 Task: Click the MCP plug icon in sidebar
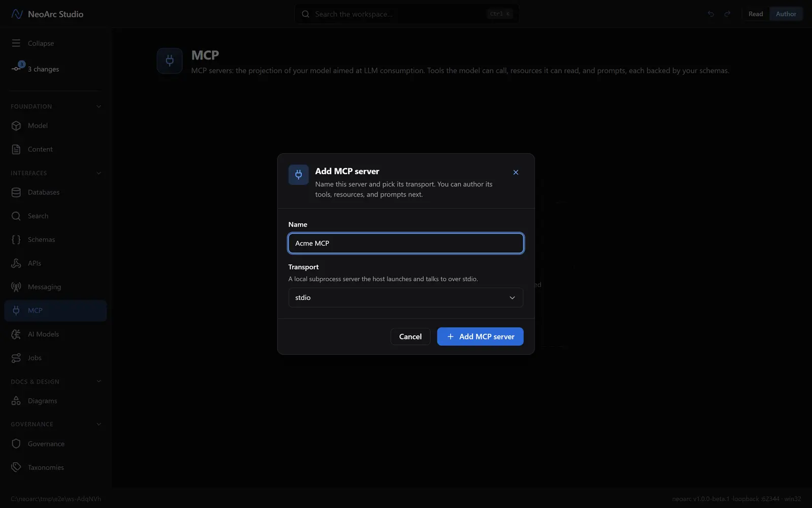pos(16,310)
